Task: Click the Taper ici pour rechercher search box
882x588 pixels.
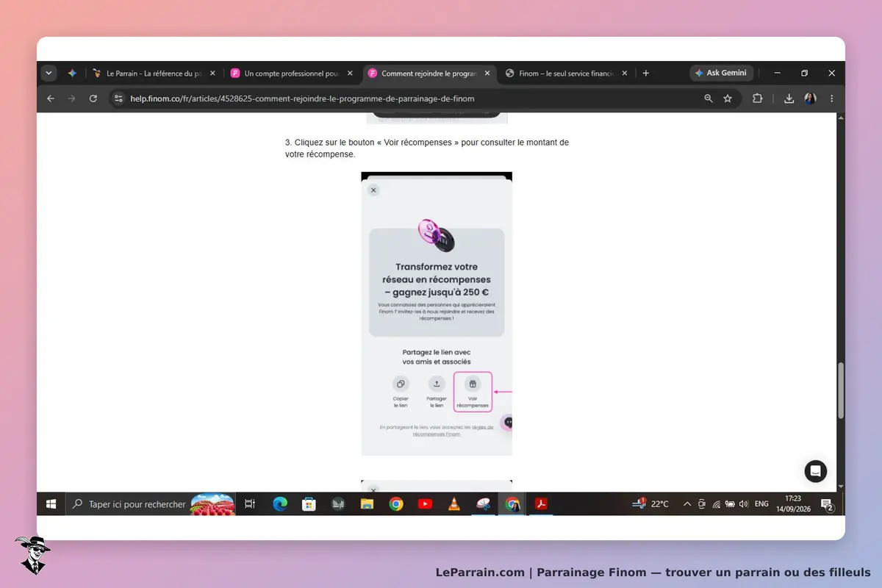Action: coord(151,504)
